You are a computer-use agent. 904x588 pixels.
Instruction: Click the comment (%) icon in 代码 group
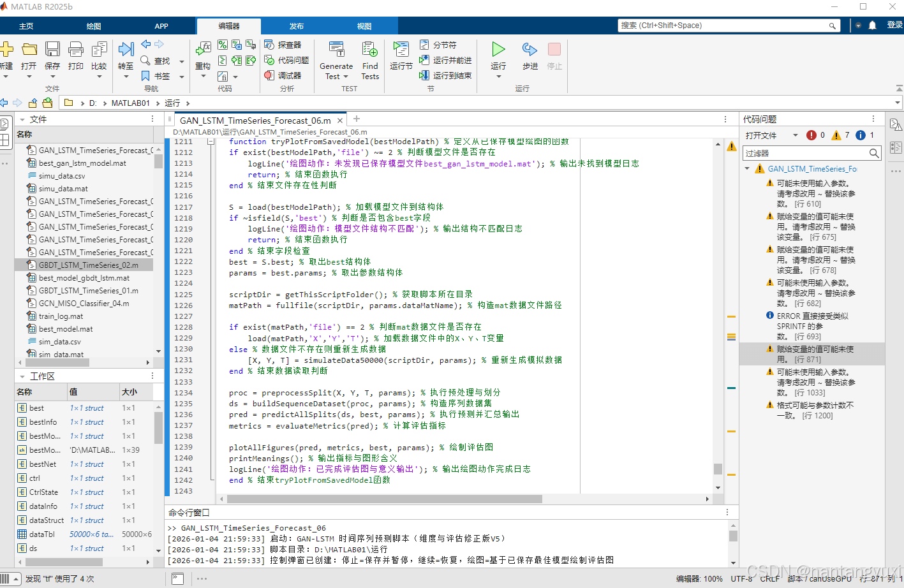[x=222, y=45]
